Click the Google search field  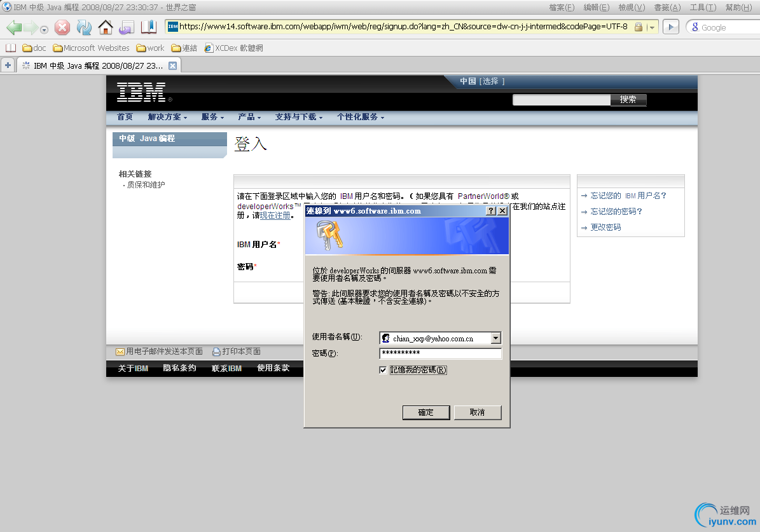tap(729, 27)
